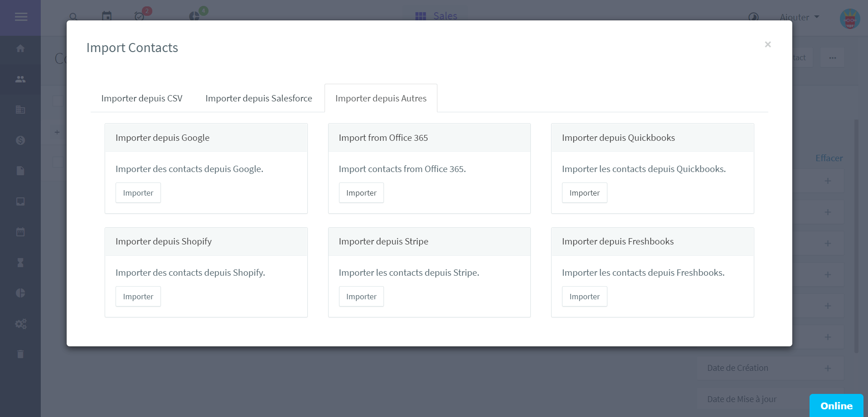This screenshot has width=868, height=417.
Task: Open tasks icon with red badge
Action: pos(140,17)
